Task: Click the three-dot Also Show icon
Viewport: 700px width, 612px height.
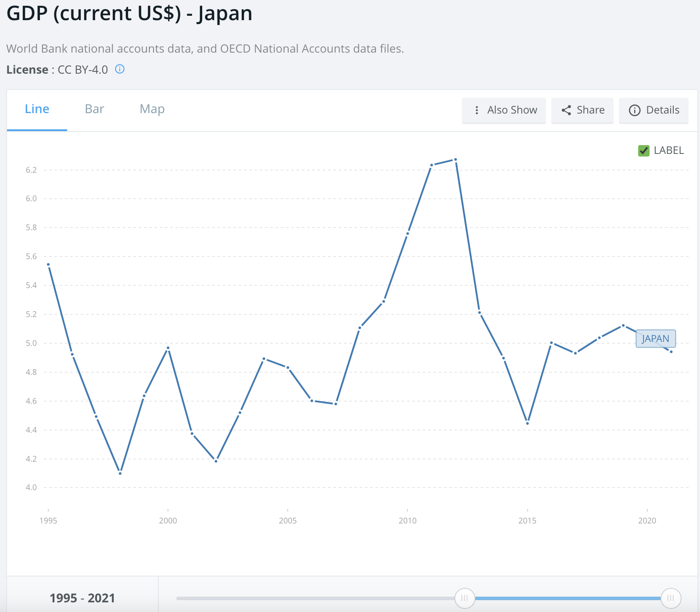Action: (x=477, y=110)
